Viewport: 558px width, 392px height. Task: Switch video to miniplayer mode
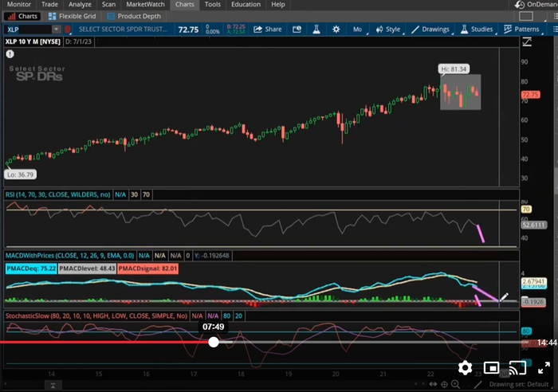point(491,368)
